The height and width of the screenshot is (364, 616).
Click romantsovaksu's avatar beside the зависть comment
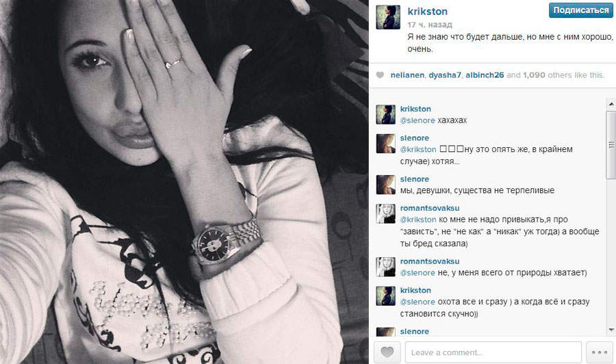[x=386, y=213]
